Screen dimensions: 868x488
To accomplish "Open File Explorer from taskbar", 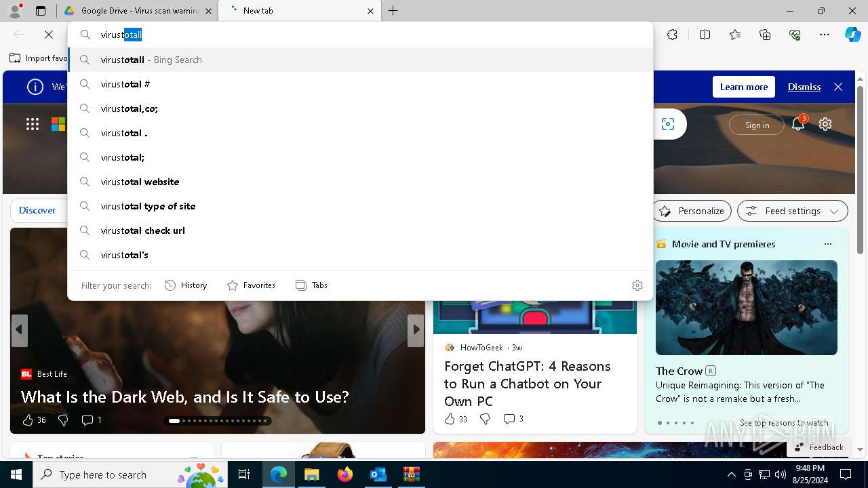I will [311, 474].
